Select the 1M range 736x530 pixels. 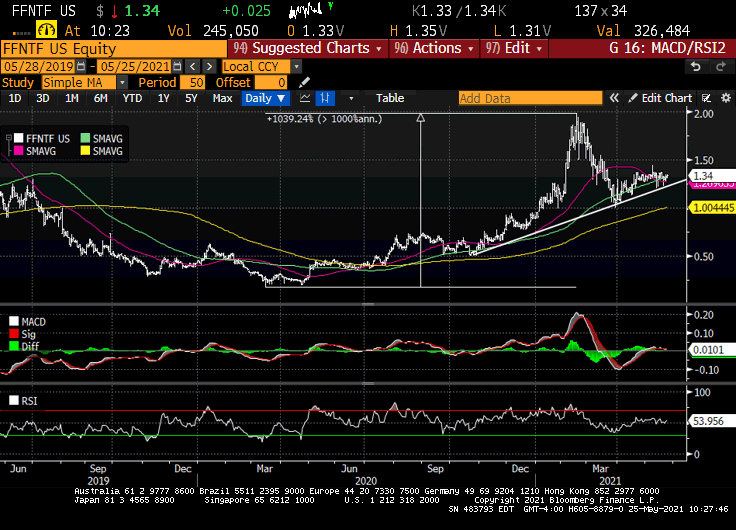tap(71, 98)
